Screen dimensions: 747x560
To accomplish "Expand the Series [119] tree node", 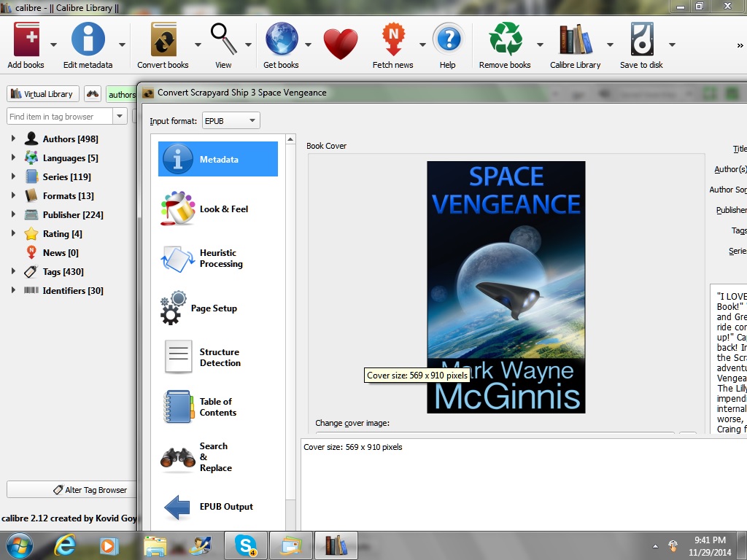I will 13,176.
